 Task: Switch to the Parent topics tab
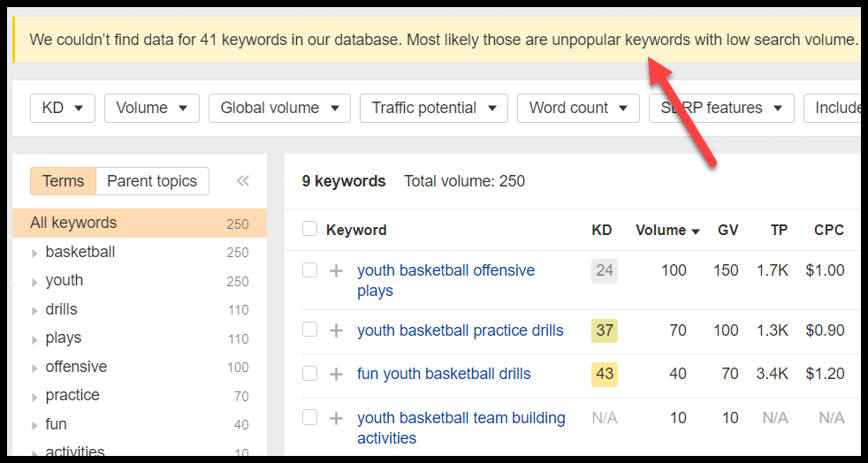tap(152, 181)
